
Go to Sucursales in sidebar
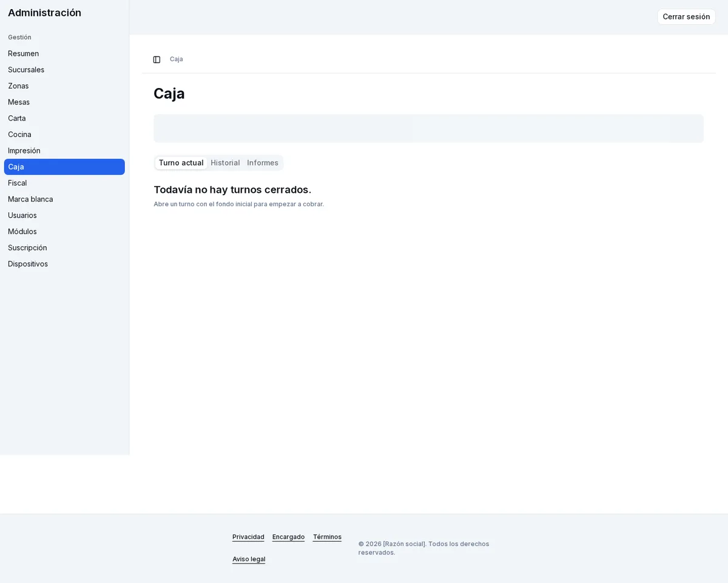(x=64, y=70)
